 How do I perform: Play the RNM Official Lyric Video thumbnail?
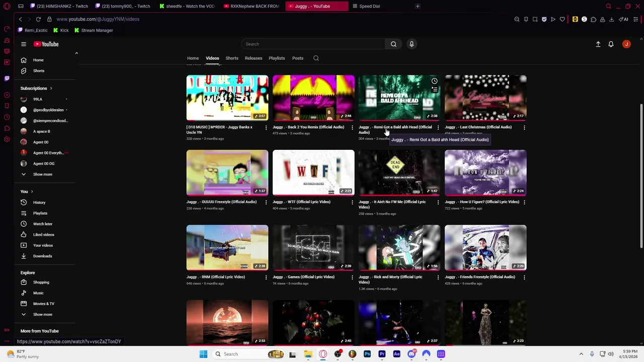click(x=227, y=248)
